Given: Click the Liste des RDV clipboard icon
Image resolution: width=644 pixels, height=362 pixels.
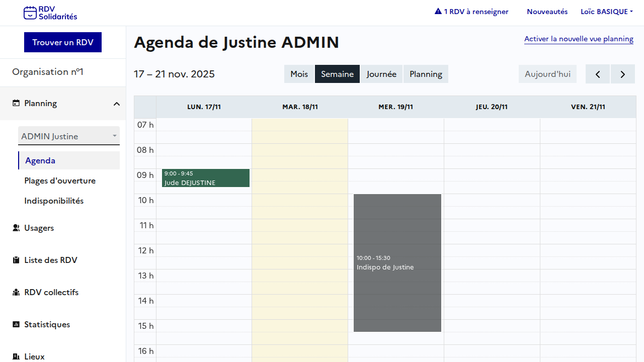Looking at the screenshot, I should click(x=16, y=260).
